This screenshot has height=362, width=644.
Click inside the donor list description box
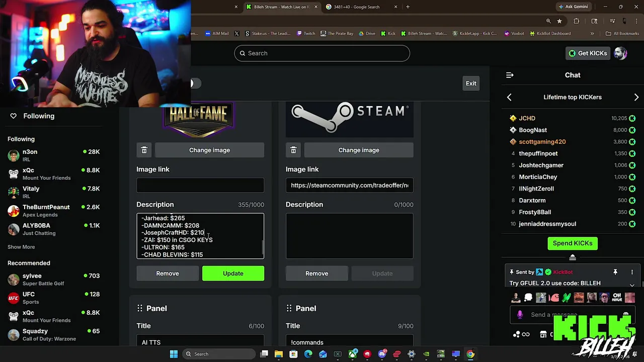200,236
